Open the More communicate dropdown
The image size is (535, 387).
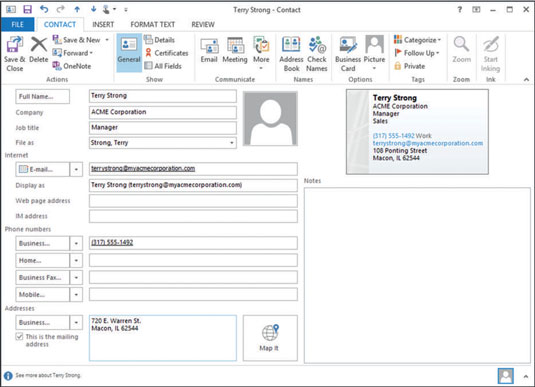click(x=261, y=53)
